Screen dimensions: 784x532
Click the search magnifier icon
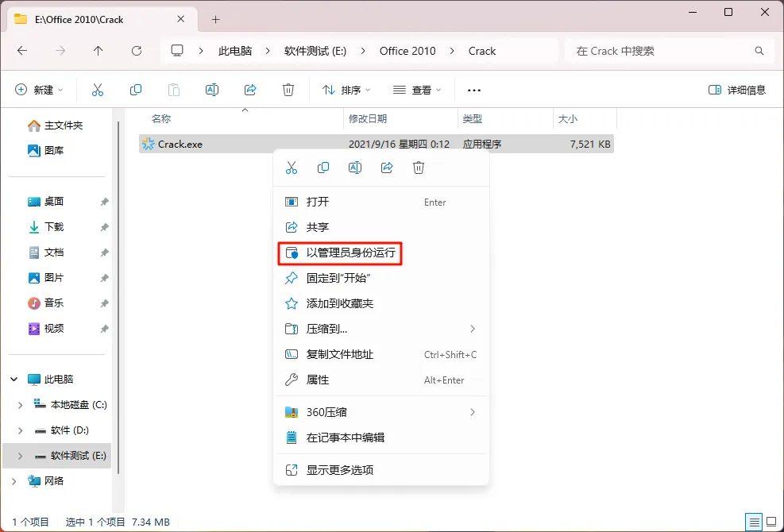(759, 51)
